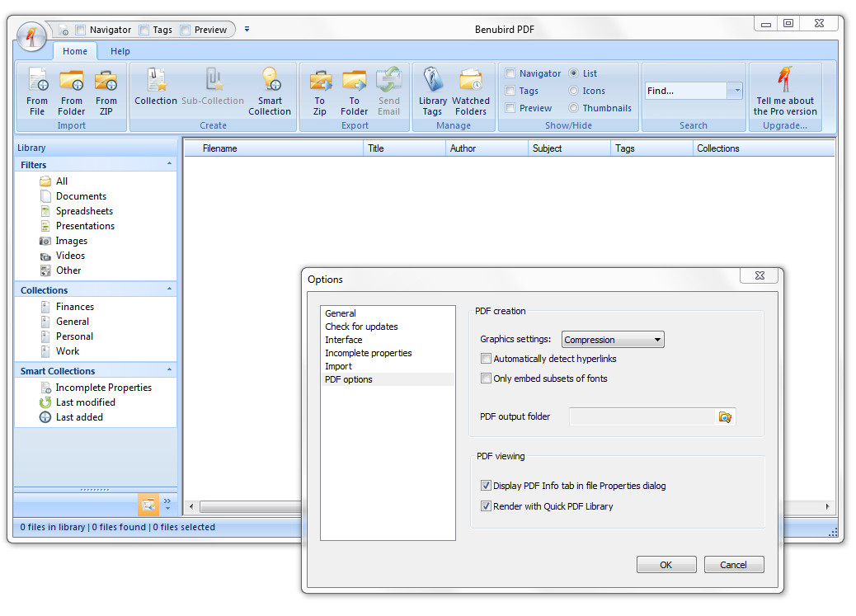Uncheck Display PDF Info tab option
This screenshot has width=856, height=616.
pos(486,486)
